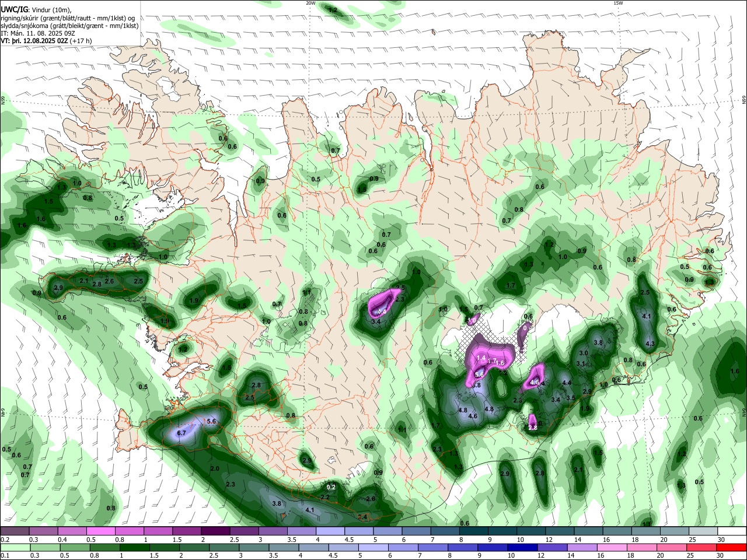747x560 pixels.
Task: Click the '15W' longitude label
Action: pos(618,3)
